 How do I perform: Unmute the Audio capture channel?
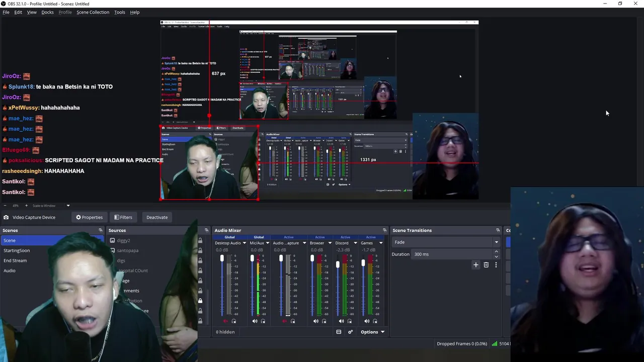[285, 321]
